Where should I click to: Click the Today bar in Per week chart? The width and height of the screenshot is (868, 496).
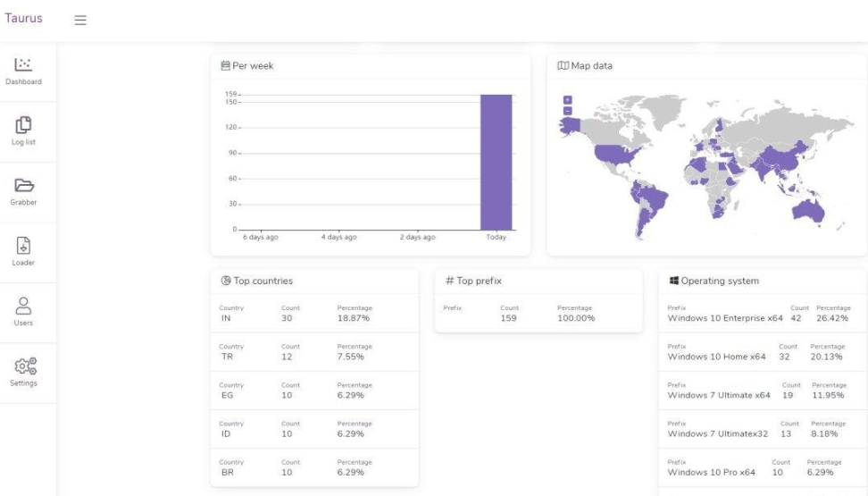pyautogui.click(x=496, y=162)
